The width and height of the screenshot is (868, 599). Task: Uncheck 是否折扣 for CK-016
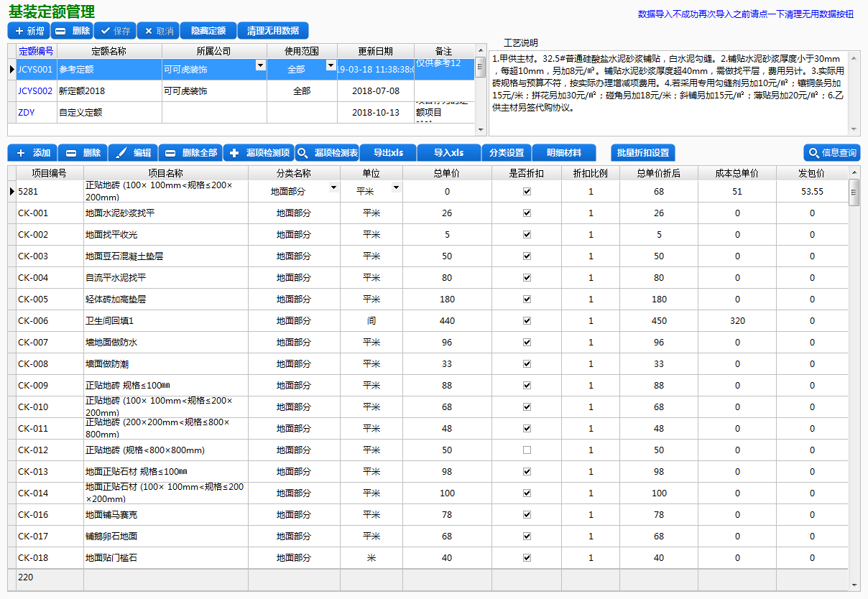tap(527, 515)
